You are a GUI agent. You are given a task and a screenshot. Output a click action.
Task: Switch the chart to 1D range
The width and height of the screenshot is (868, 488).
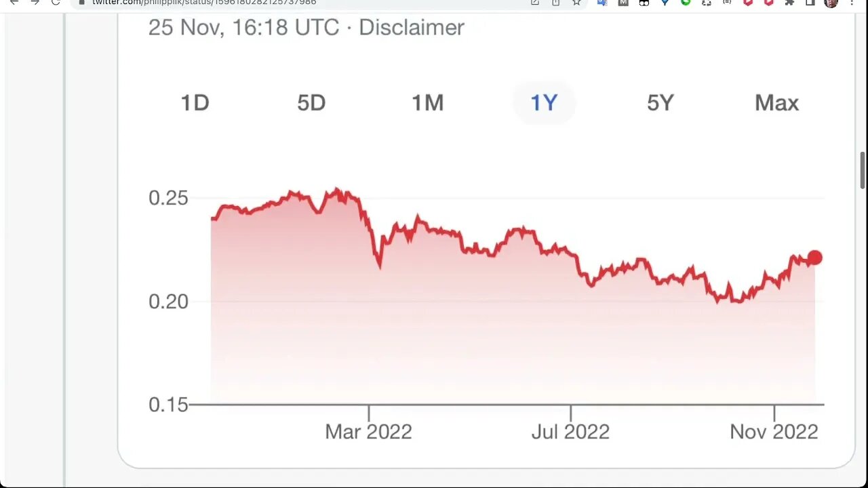(x=195, y=103)
